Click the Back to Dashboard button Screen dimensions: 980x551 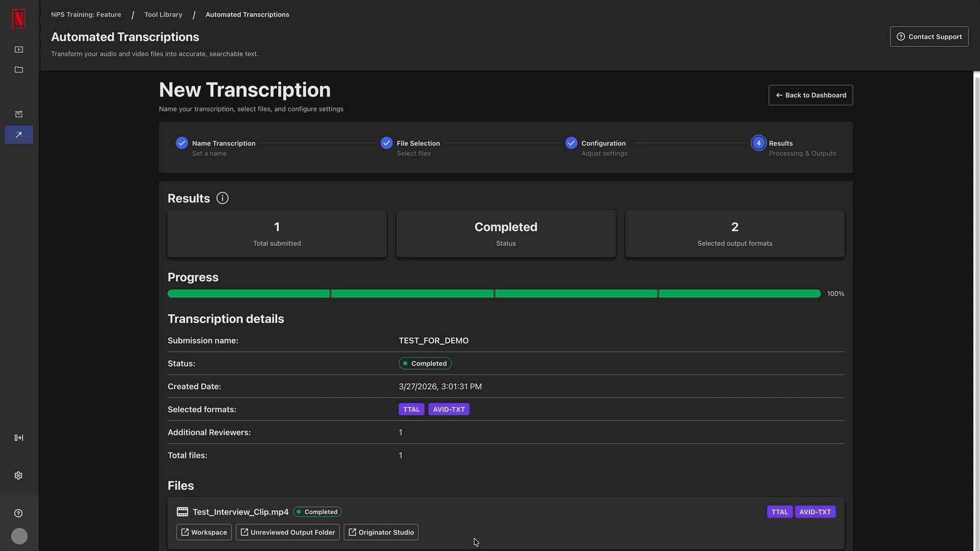click(x=811, y=95)
